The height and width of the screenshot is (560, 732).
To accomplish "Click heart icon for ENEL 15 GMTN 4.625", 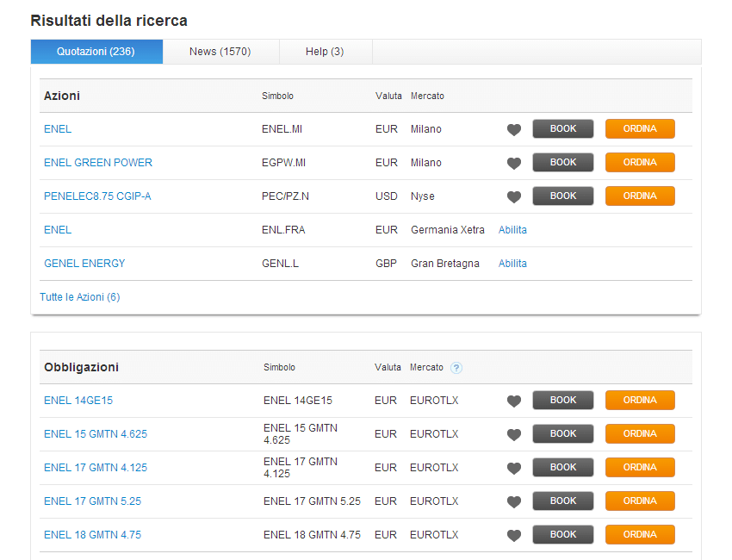I will 514,435.
